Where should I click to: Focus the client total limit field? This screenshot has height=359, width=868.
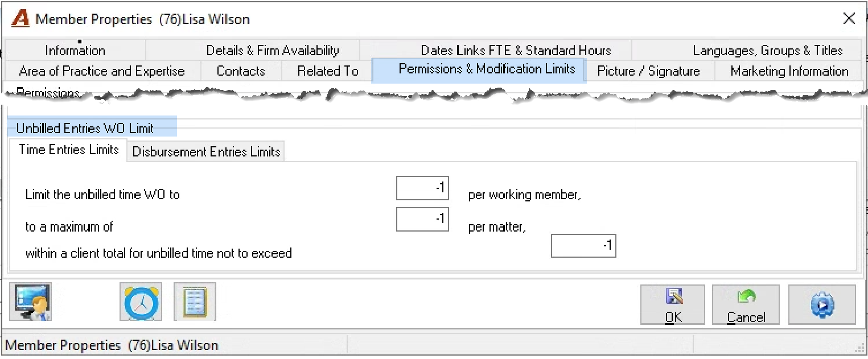tap(583, 245)
